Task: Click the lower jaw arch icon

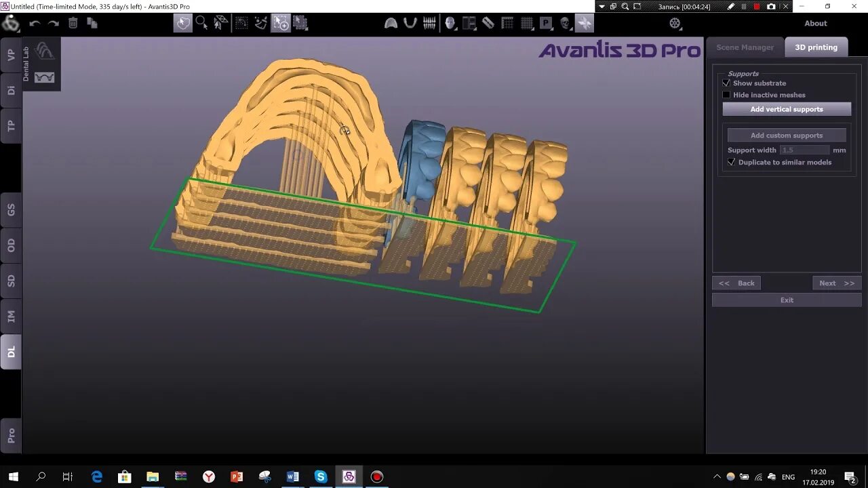Action: pos(410,22)
